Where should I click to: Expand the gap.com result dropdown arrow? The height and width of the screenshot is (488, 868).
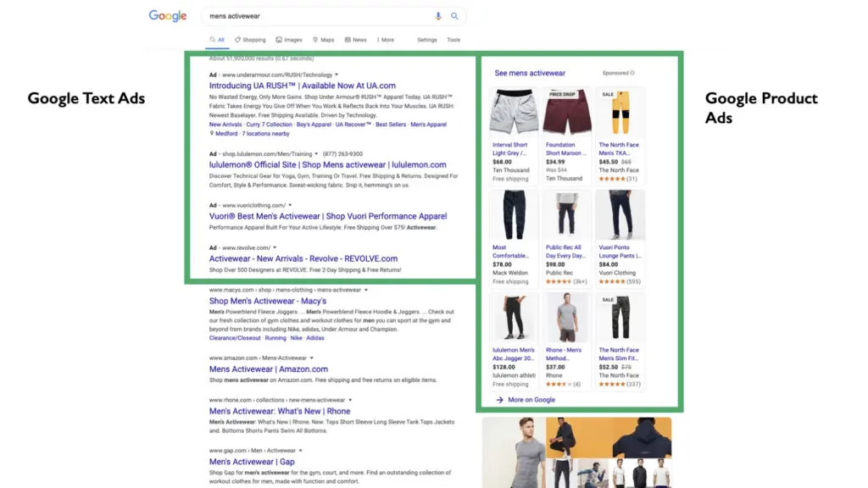(x=301, y=451)
